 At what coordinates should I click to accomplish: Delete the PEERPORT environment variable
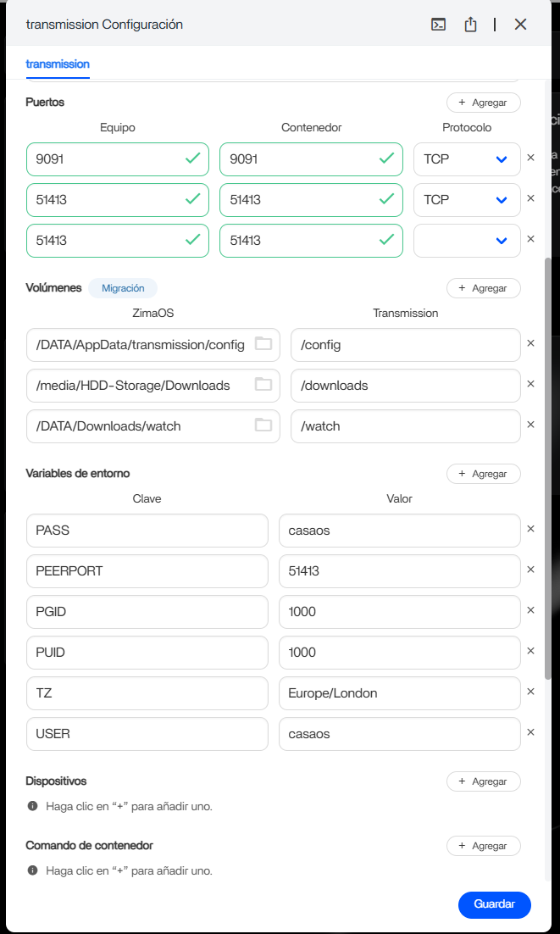(531, 570)
